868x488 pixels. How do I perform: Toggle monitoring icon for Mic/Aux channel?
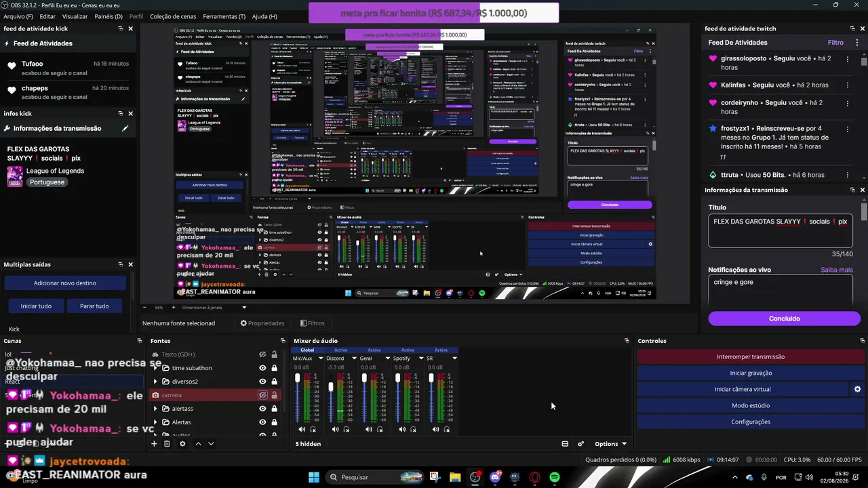[x=313, y=429]
